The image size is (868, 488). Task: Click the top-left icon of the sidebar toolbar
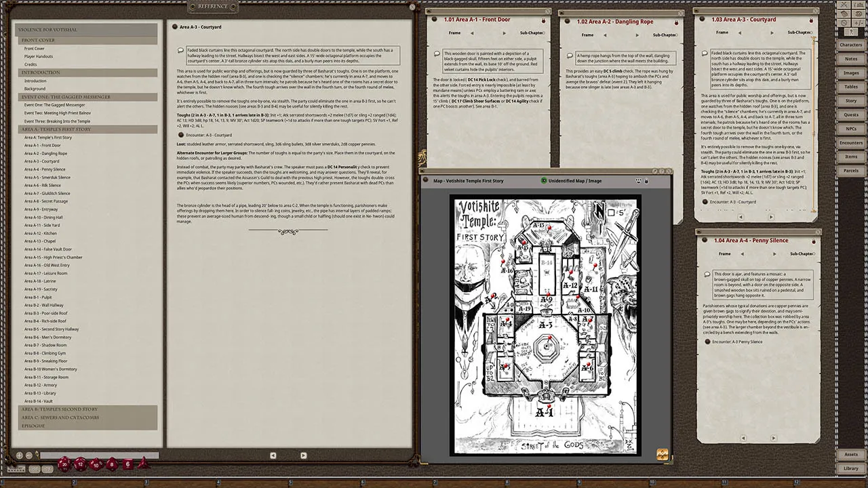pos(845,3)
